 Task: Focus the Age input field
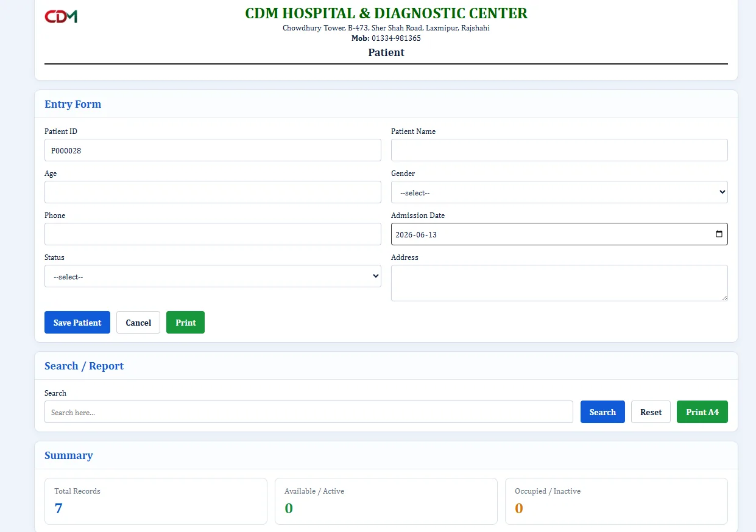click(x=213, y=192)
